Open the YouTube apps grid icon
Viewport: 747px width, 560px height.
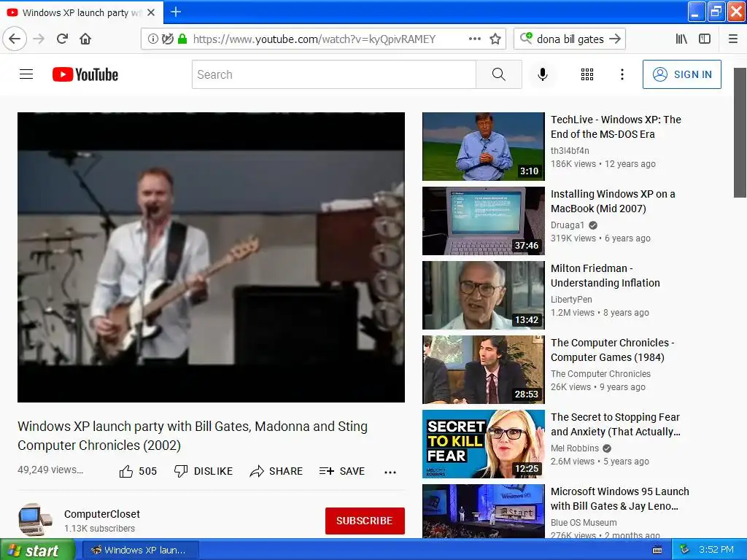(x=587, y=74)
